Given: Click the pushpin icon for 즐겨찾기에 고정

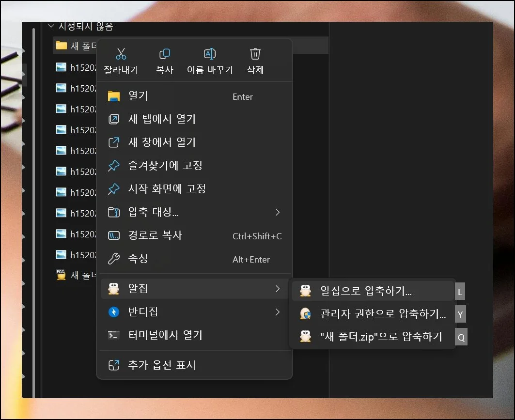Looking at the screenshot, I should pyautogui.click(x=113, y=166).
